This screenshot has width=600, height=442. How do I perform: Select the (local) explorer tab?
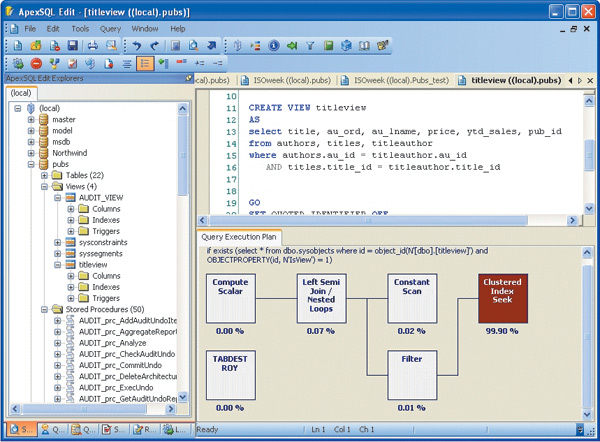coord(21,93)
